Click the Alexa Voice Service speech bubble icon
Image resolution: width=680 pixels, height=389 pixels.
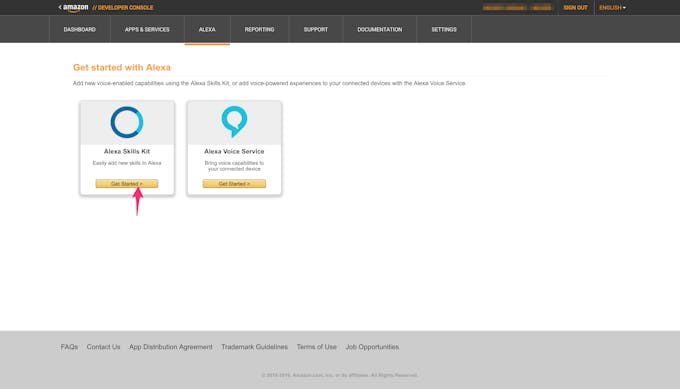point(234,121)
